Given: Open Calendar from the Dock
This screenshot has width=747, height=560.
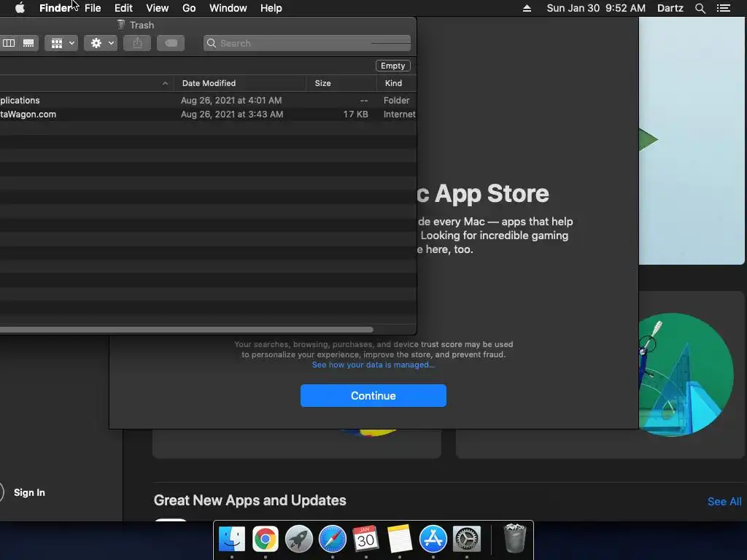Looking at the screenshot, I should (366, 539).
